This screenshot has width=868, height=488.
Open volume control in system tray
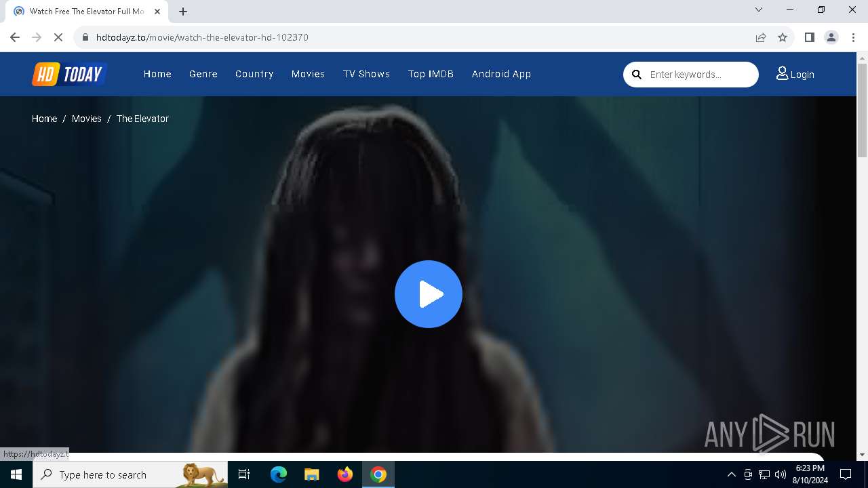(x=781, y=474)
